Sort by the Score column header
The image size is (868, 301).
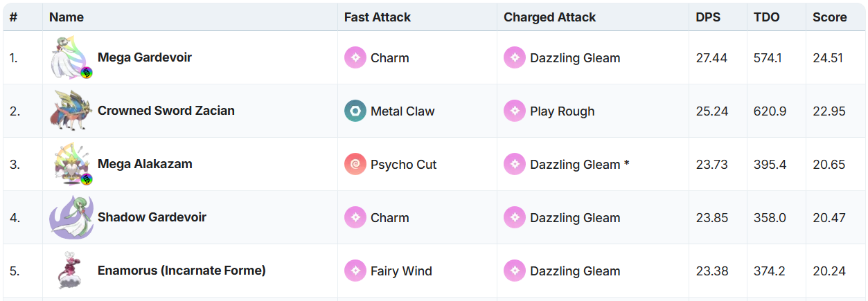(829, 17)
